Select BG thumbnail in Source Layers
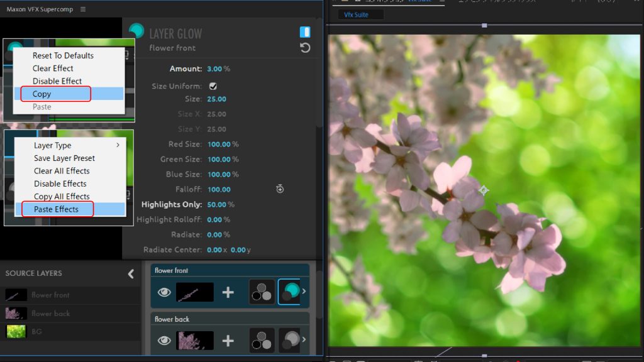The height and width of the screenshot is (362, 644). click(16, 331)
